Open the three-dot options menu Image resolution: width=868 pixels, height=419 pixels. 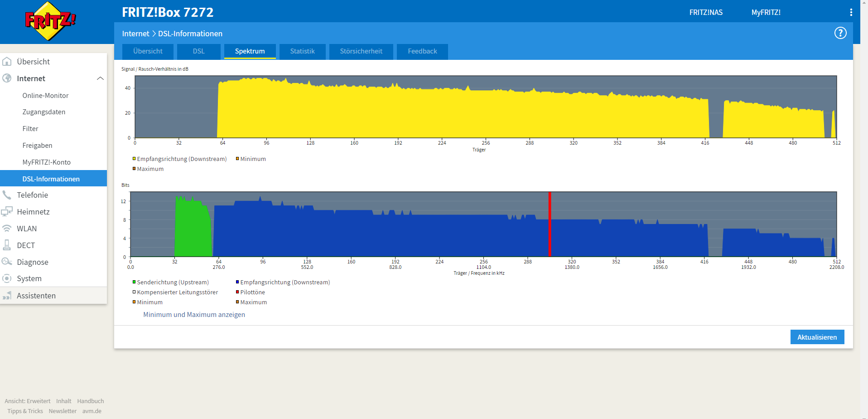tap(851, 12)
